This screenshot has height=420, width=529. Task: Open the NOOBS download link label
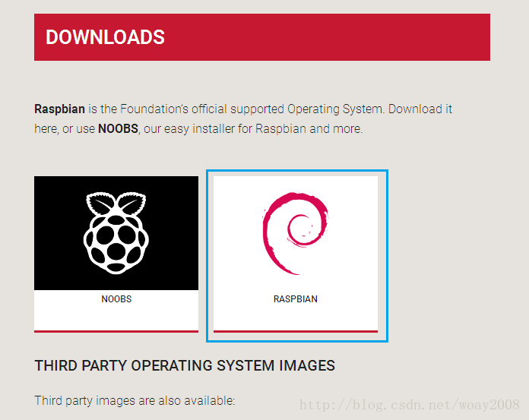pyautogui.click(x=116, y=299)
